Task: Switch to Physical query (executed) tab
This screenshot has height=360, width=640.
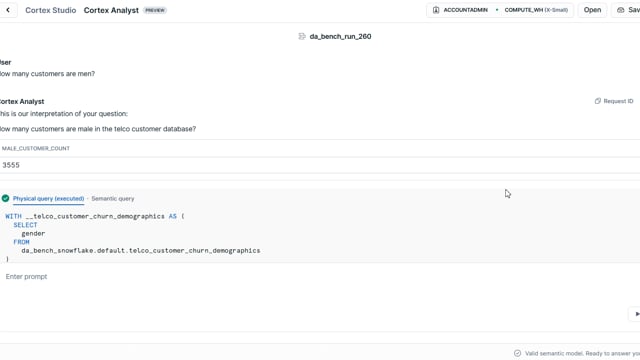Action: point(49,199)
